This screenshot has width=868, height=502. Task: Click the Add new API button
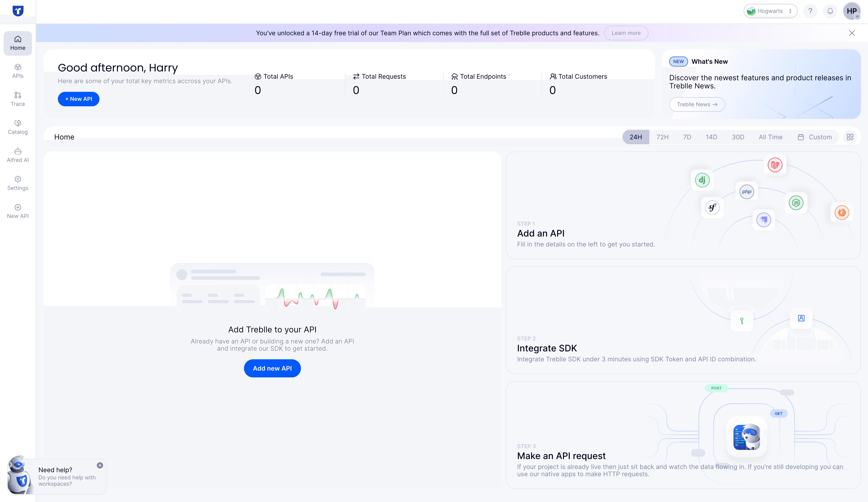tap(272, 368)
